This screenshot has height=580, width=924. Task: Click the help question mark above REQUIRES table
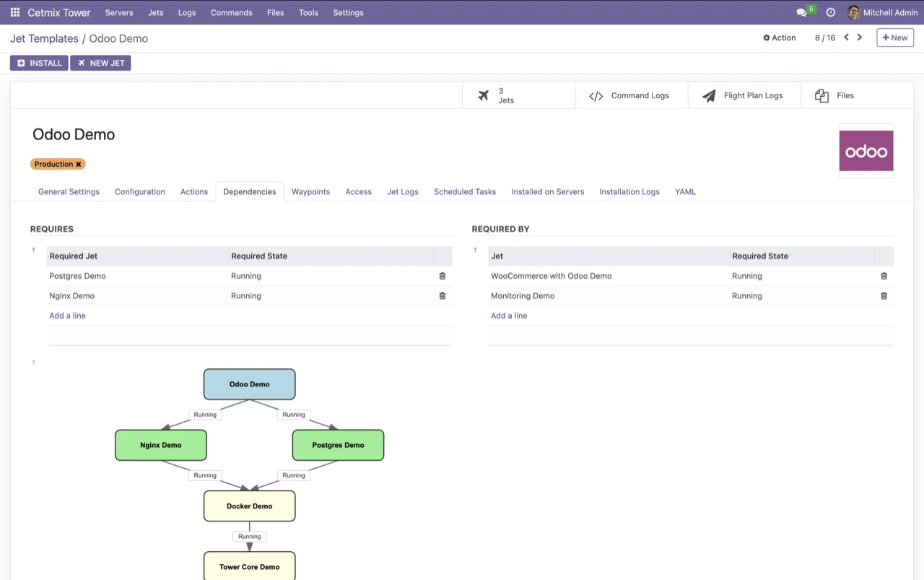coord(33,250)
